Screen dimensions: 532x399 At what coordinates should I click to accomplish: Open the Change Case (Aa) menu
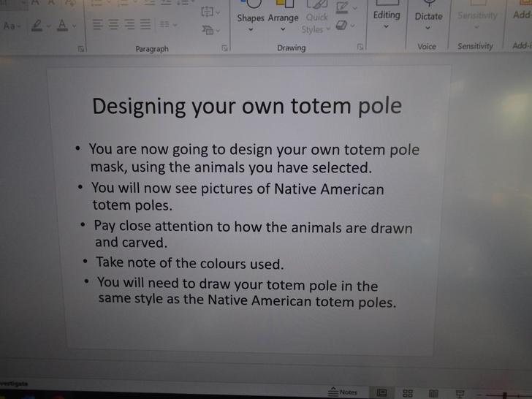[x=12, y=26]
